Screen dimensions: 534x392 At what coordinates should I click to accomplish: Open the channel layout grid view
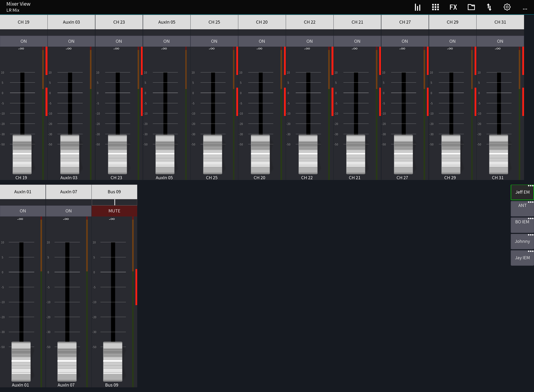pyautogui.click(x=435, y=7)
